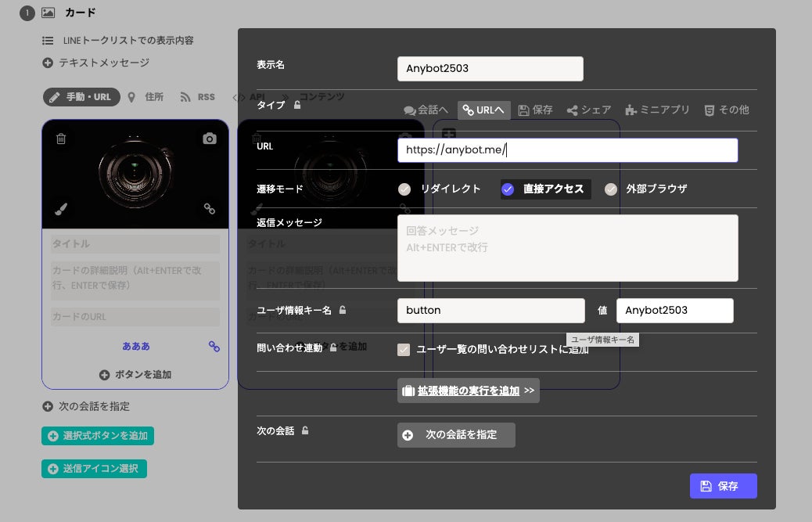Click ボタンを追加 on first card

135,374
